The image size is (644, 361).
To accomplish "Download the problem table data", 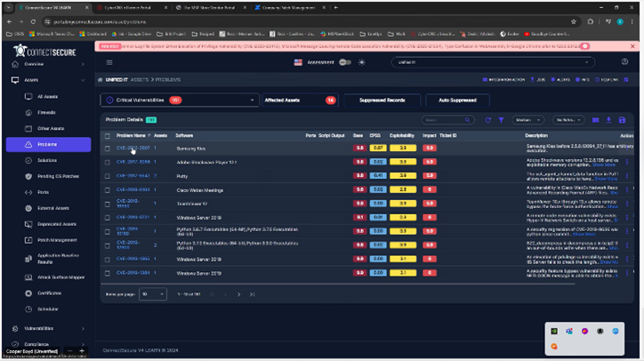I will (608, 120).
